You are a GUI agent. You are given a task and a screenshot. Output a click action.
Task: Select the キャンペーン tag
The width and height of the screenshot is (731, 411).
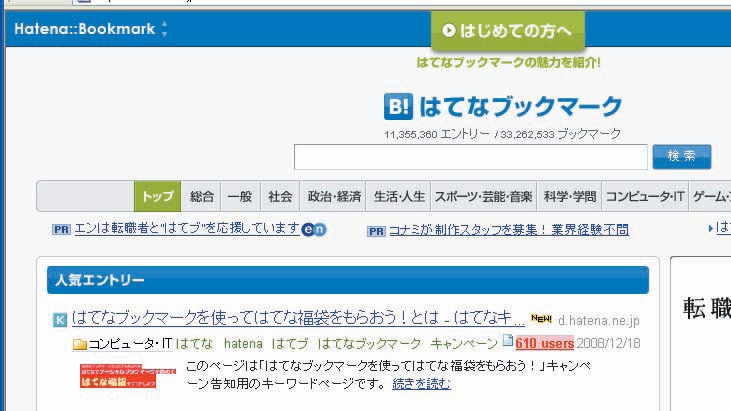click(x=464, y=344)
